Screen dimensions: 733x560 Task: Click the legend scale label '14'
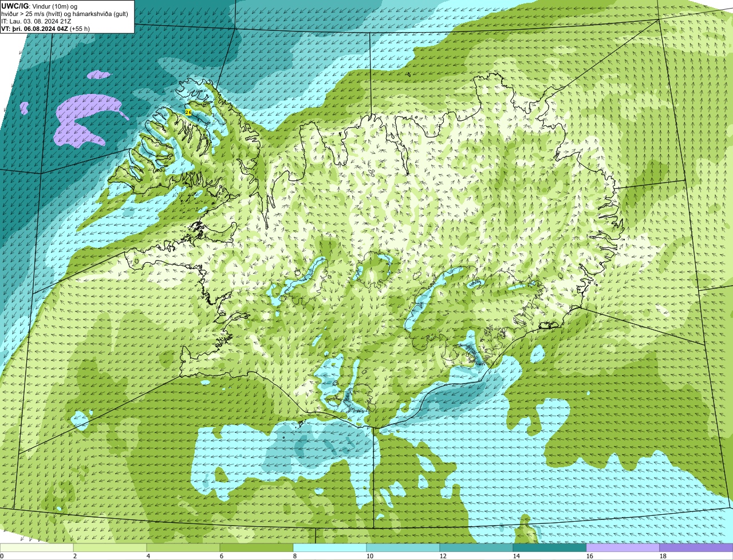[x=517, y=556]
